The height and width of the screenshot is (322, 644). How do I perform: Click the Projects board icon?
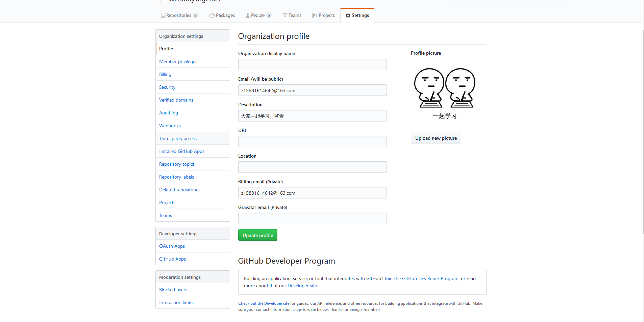(315, 16)
